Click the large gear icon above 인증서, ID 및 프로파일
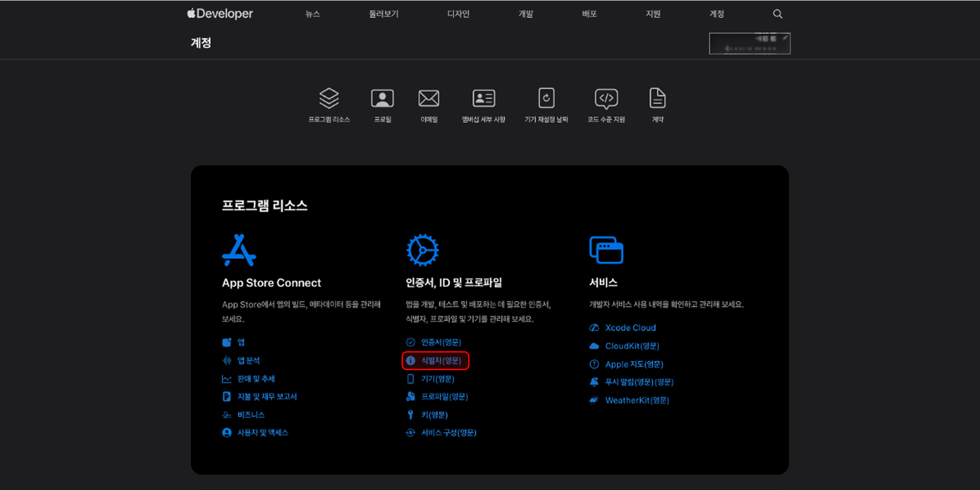The image size is (980, 490). (x=422, y=250)
